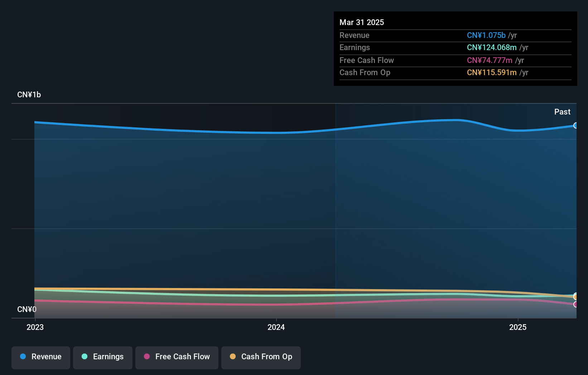Click the Revenue row label in tooltip
The width and height of the screenshot is (588, 375).
(355, 35)
